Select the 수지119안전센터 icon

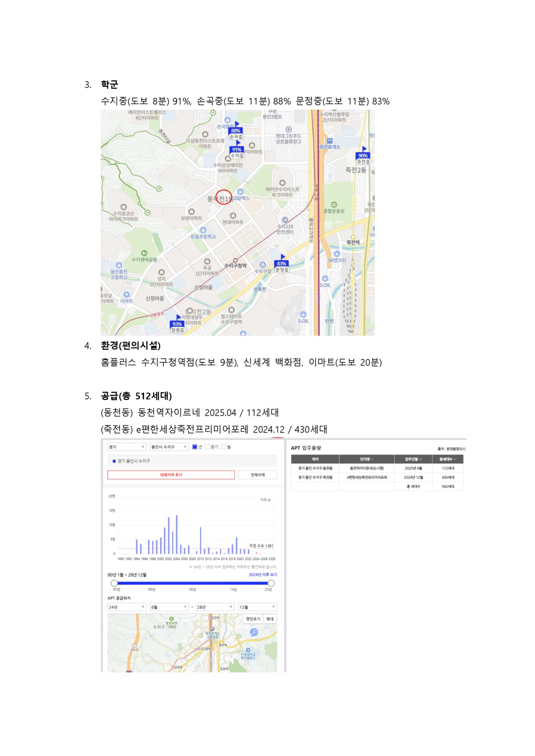point(285,220)
